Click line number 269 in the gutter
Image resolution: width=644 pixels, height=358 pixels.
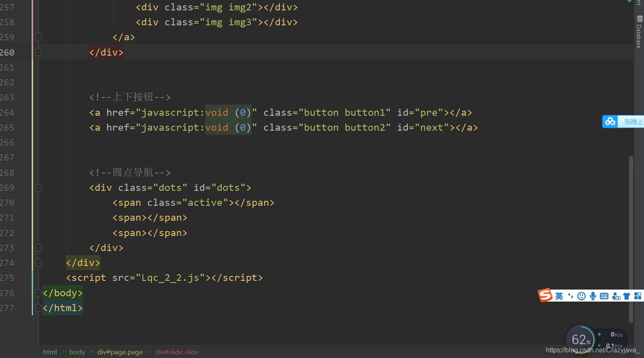click(x=7, y=188)
